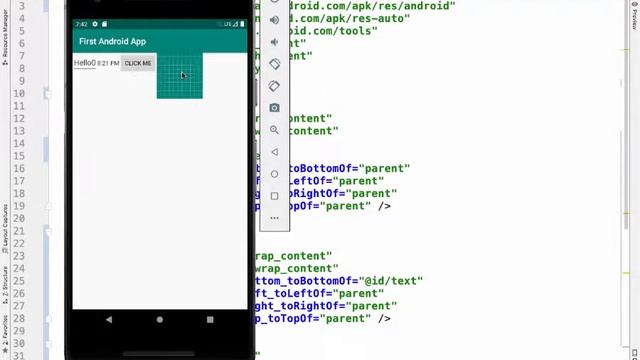This screenshot has width=640, height=360.
Task: Open the Favorites side panel
Action: 5,334
